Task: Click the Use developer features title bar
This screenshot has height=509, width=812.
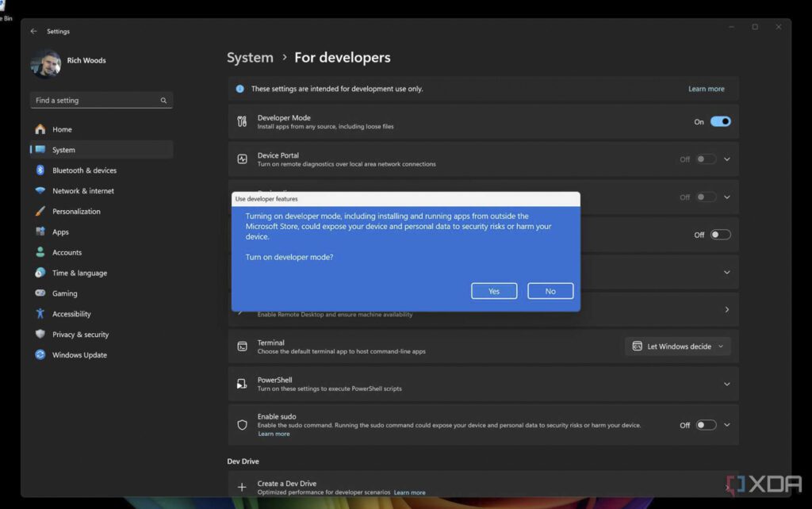Action: tap(406, 199)
